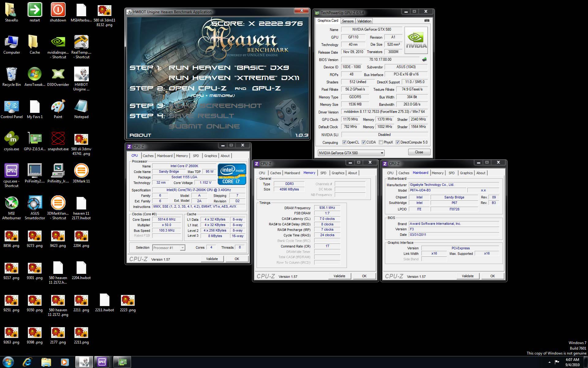Toggle DirectCompute 5.0 checkbox
The width and height of the screenshot is (588, 368).
point(398,142)
